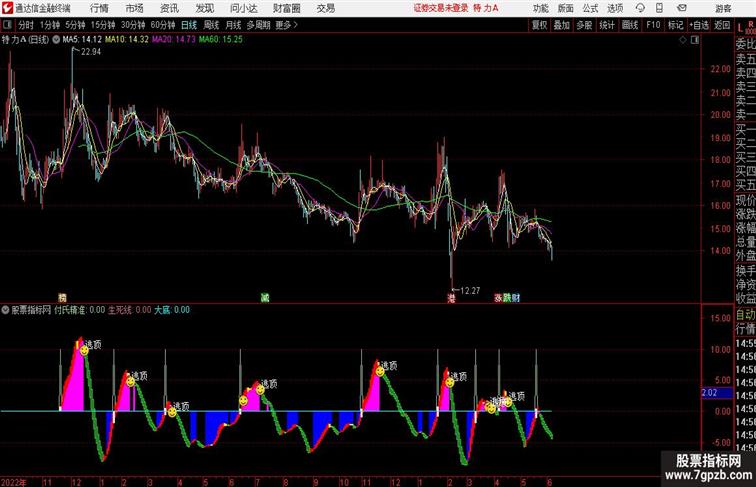Switch to the 1分钟 period tab
The height and width of the screenshot is (487, 756).
(x=50, y=25)
